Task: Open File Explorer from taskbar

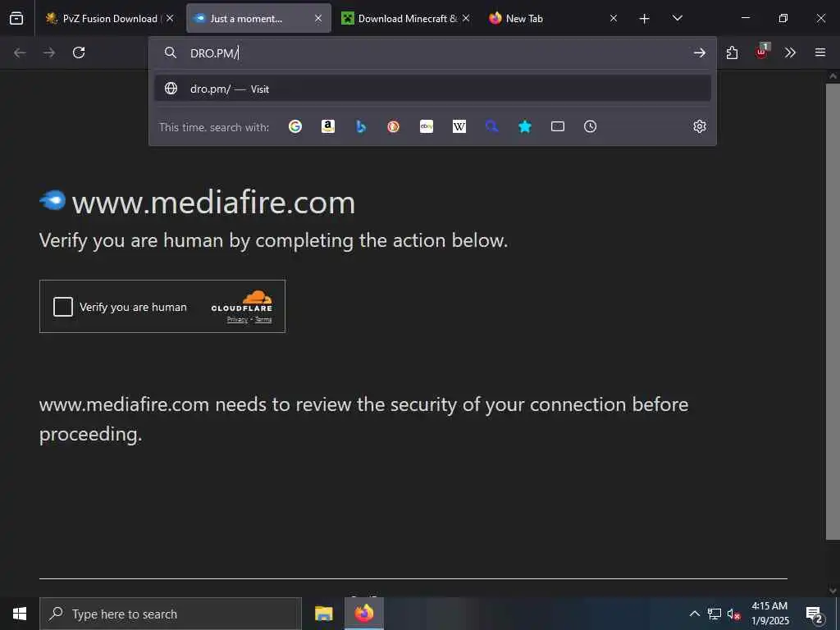Action: 323,614
